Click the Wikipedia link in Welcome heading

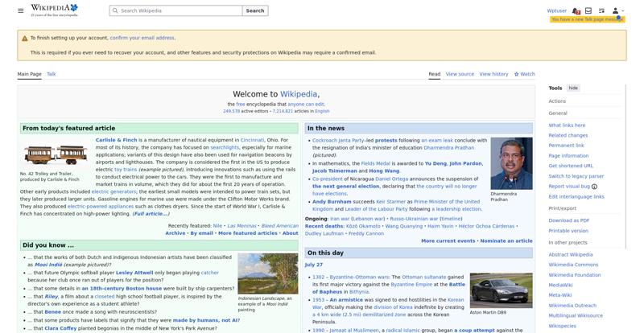tap(299, 94)
